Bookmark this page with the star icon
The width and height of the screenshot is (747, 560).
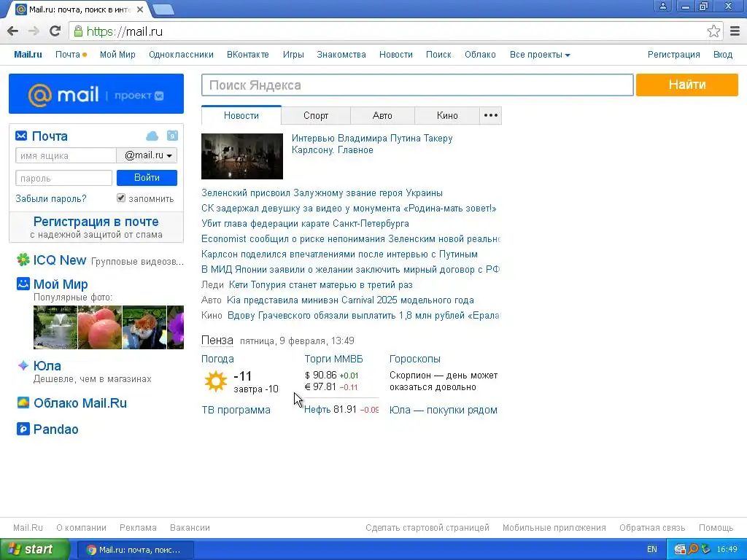pos(713,31)
